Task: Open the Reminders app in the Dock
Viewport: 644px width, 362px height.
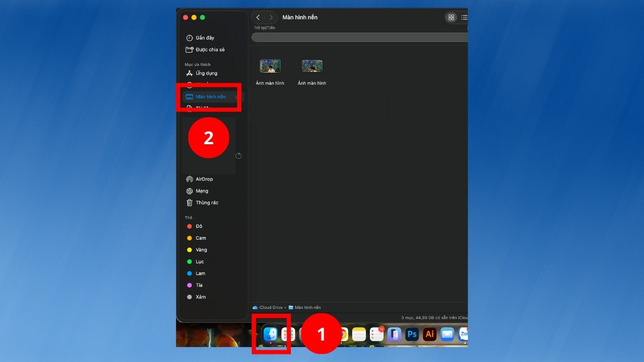Action: (377, 334)
